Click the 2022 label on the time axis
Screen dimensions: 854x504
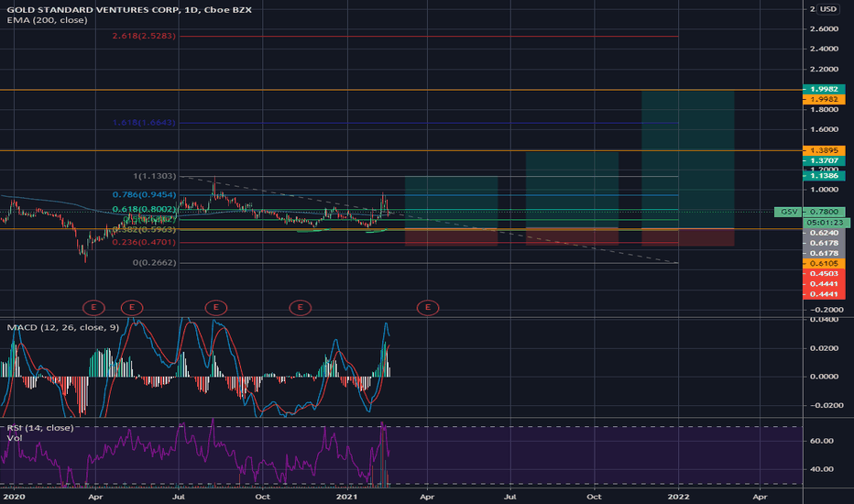coord(679,497)
